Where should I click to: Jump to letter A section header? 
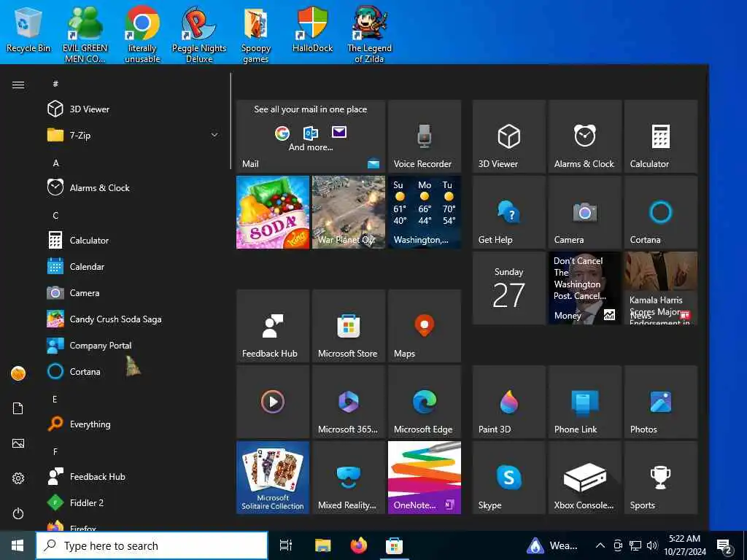(55, 163)
